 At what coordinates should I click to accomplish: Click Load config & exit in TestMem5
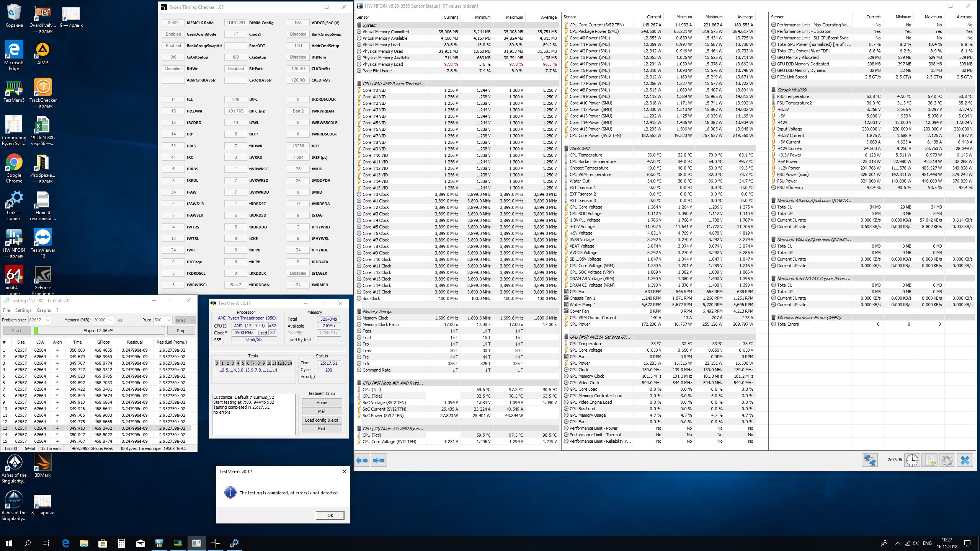(x=322, y=420)
